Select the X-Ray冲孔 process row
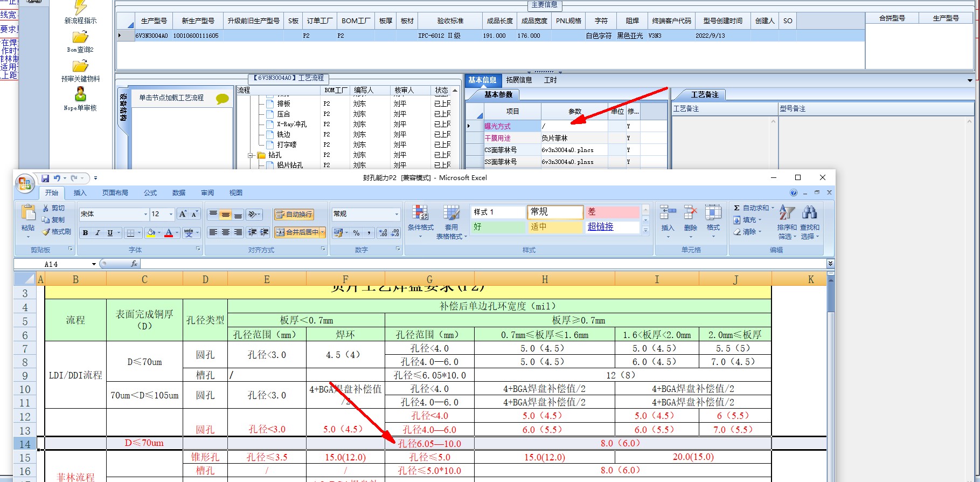Viewport: 980px width, 482px height. point(292,124)
